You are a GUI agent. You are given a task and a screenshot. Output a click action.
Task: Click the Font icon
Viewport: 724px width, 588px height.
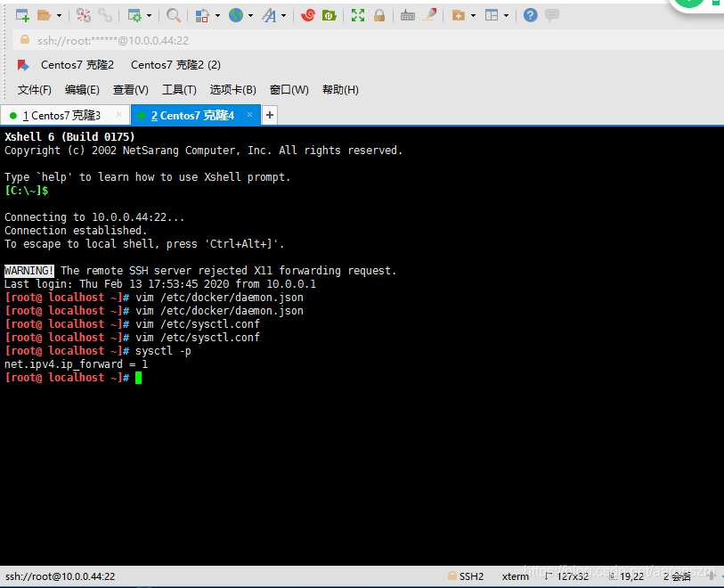click(269, 15)
